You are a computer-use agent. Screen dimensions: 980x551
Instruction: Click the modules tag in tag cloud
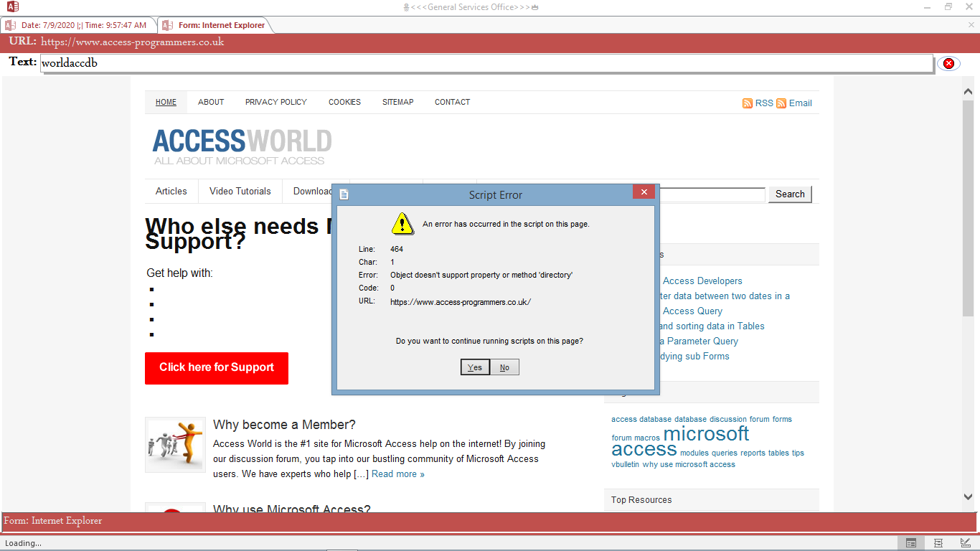[x=694, y=453]
